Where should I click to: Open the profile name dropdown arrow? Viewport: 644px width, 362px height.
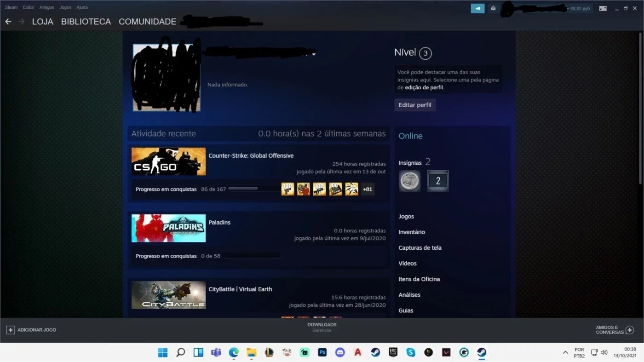coord(313,54)
